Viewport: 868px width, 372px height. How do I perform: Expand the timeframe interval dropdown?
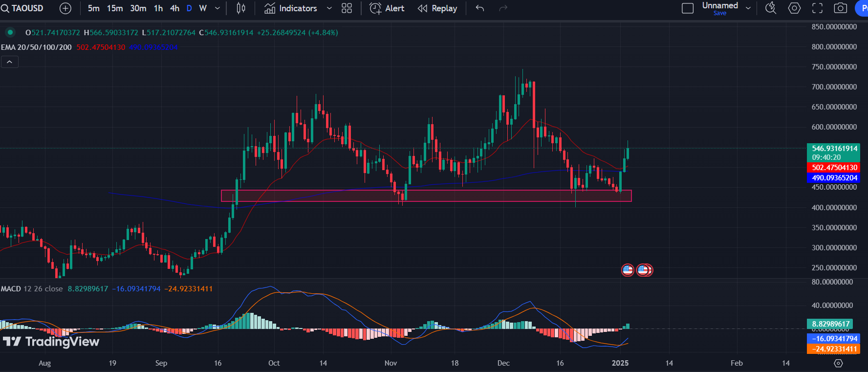(217, 8)
